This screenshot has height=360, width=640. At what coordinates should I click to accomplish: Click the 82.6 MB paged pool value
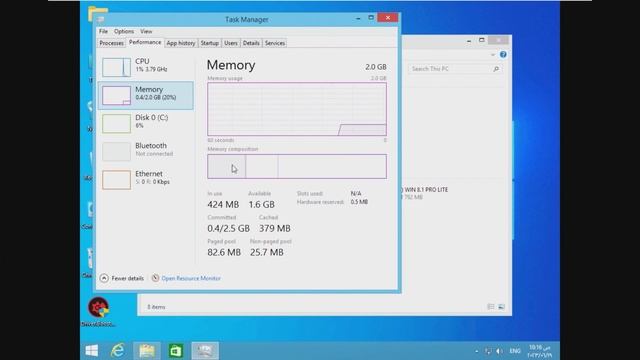(224, 253)
